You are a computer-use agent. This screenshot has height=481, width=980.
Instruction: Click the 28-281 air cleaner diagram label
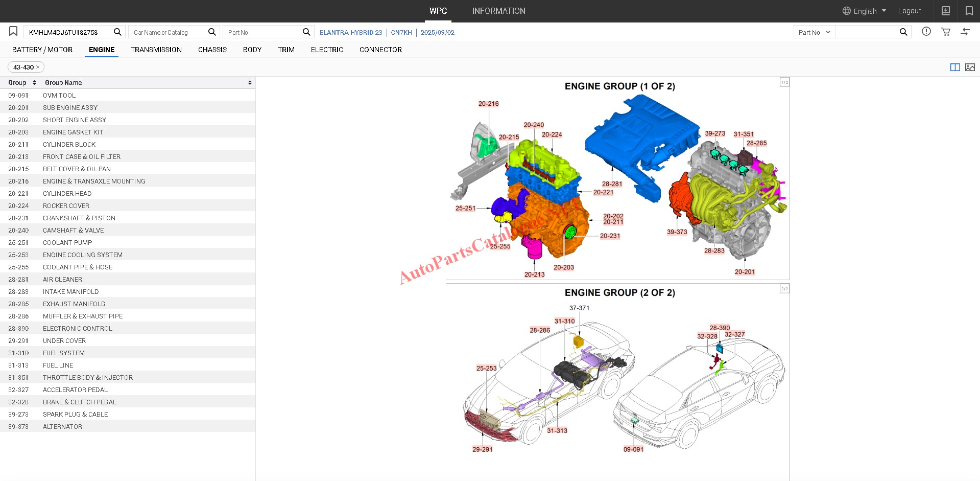pyautogui.click(x=611, y=184)
